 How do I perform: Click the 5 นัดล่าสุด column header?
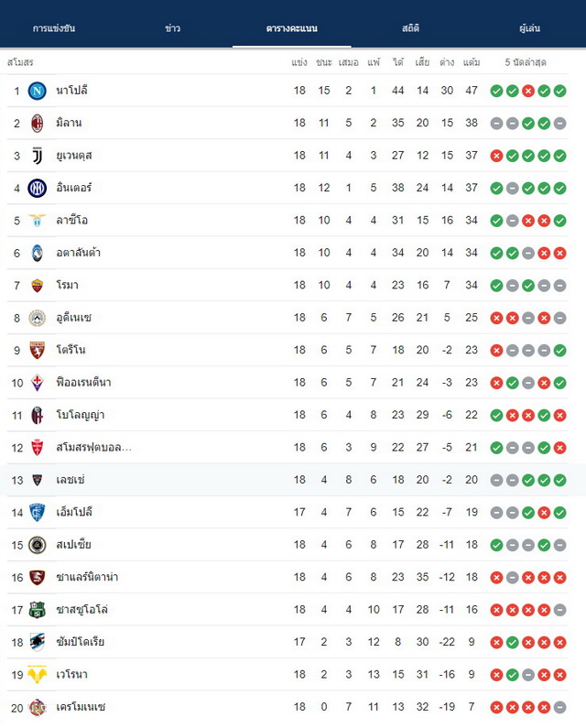(526, 62)
